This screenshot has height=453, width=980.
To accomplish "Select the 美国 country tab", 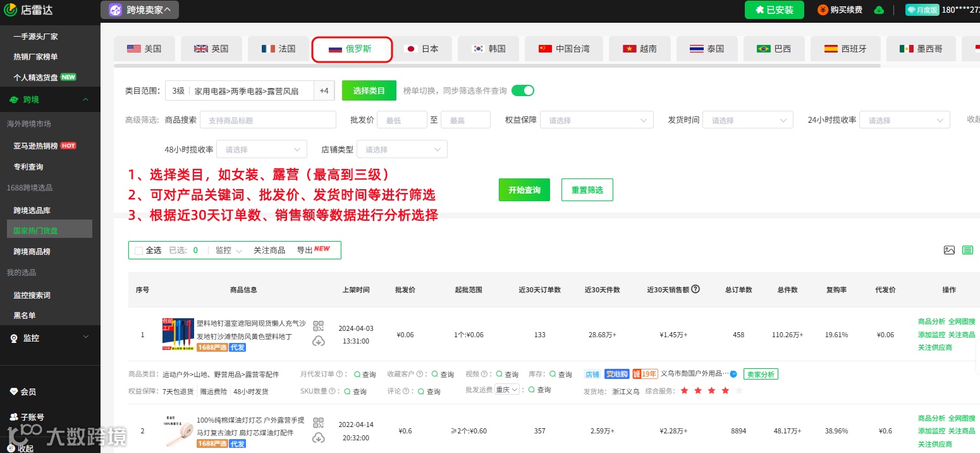I will (x=144, y=49).
